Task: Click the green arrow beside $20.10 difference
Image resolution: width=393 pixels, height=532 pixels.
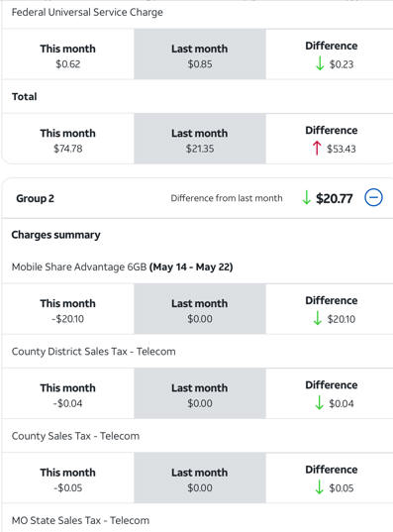Action: tap(317, 318)
